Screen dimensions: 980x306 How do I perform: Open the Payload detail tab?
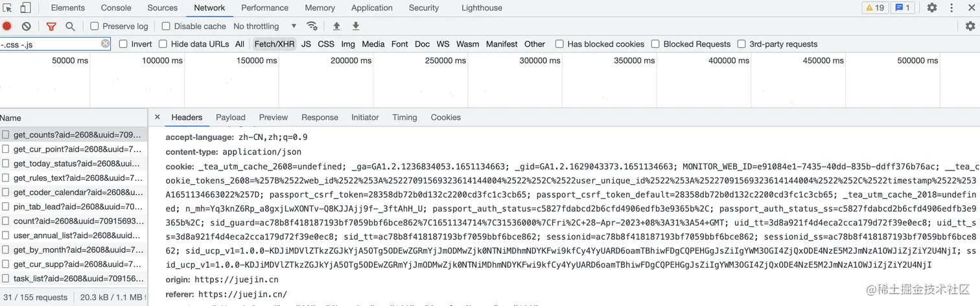pos(231,117)
